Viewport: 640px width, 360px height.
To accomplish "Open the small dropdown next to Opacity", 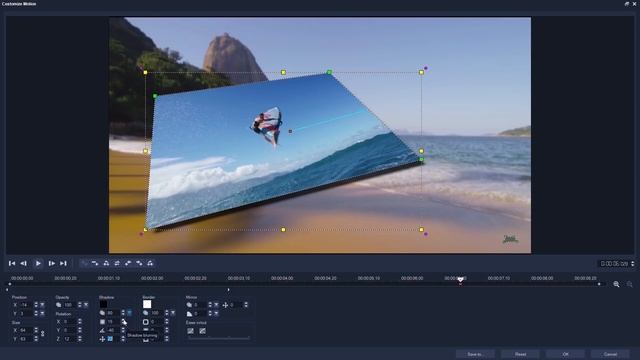I will (86, 305).
